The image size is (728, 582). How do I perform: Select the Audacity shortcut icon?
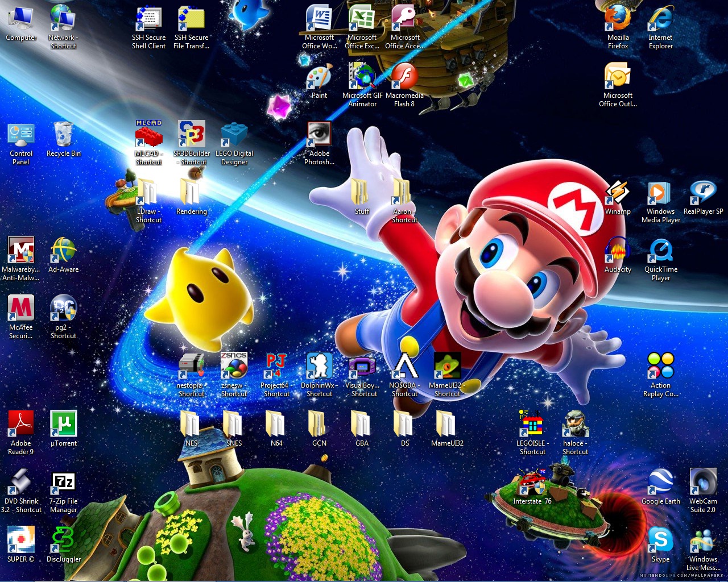(618, 251)
